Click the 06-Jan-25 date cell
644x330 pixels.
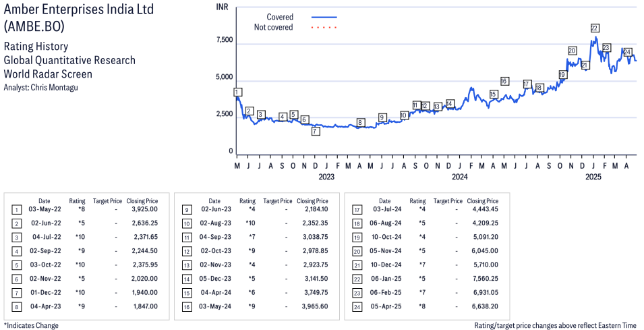coord(386,279)
